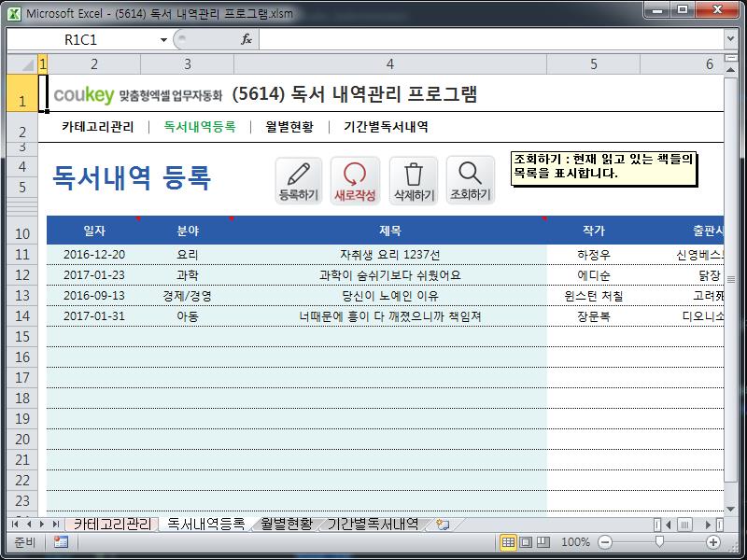Screen dimensions: 747x560
Task: Select column header 2
Action: [94, 64]
